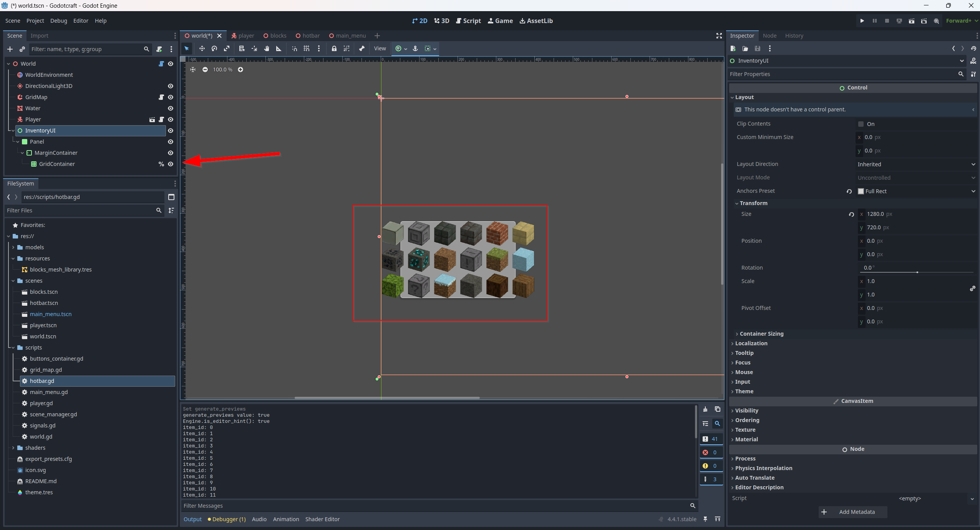Clear output with broom icon

coord(705,409)
